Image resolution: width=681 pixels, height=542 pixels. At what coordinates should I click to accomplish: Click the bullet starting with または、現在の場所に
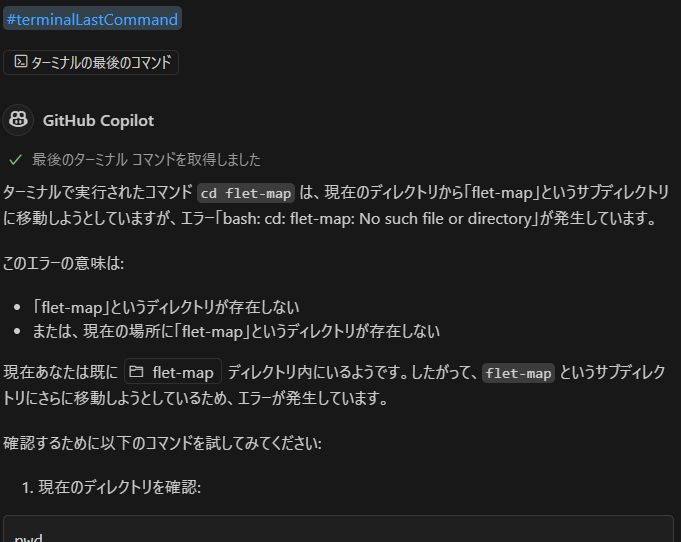pos(236,331)
